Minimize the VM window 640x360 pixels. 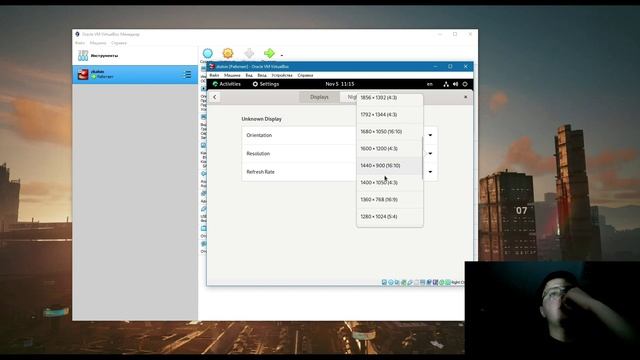click(436, 67)
